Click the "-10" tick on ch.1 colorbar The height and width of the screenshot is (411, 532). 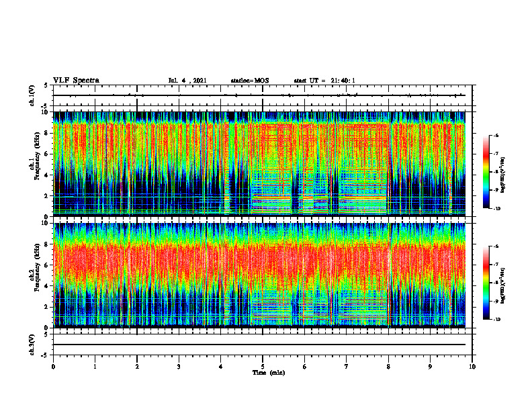496,209
